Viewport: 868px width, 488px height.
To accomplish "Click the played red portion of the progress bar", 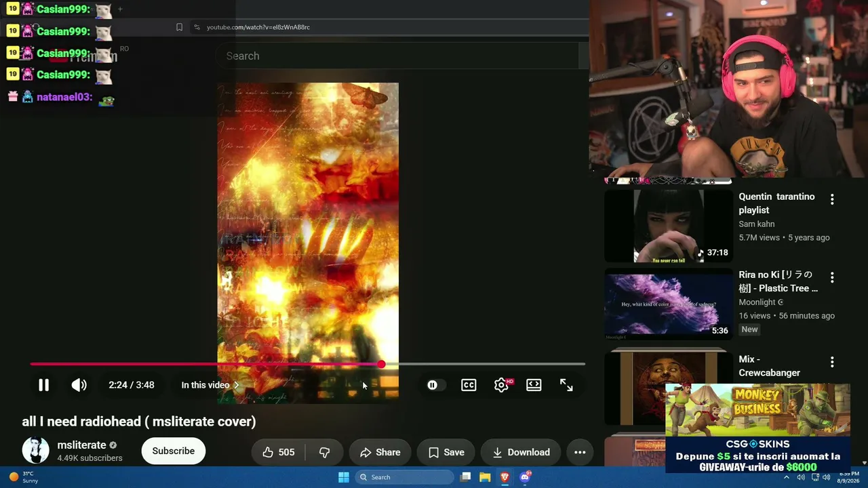I will click(205, 365).
